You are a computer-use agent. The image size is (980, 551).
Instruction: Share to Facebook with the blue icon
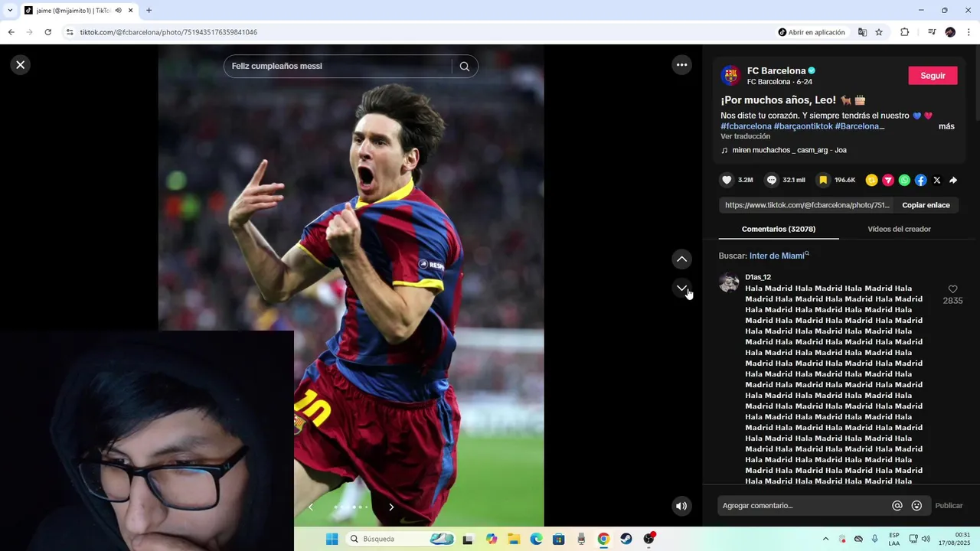[920, 180]
